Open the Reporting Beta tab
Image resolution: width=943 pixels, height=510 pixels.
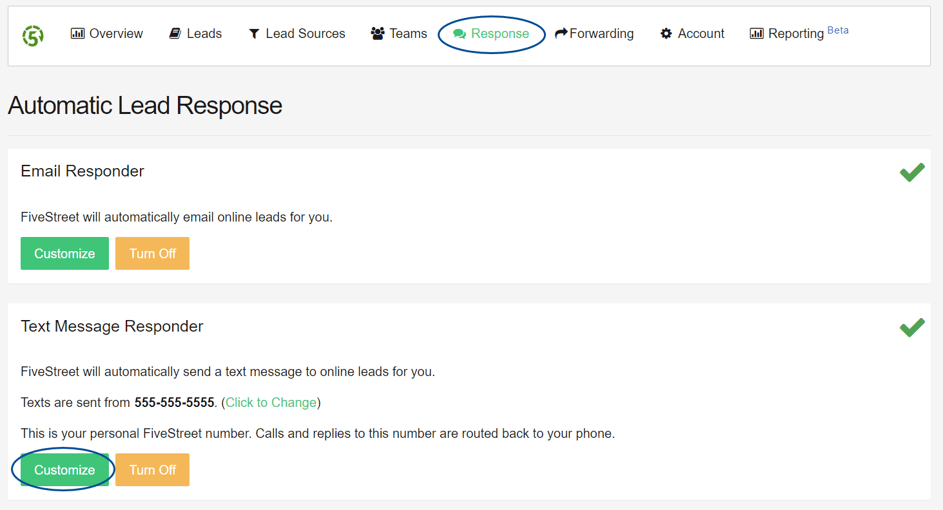[799, 33]
